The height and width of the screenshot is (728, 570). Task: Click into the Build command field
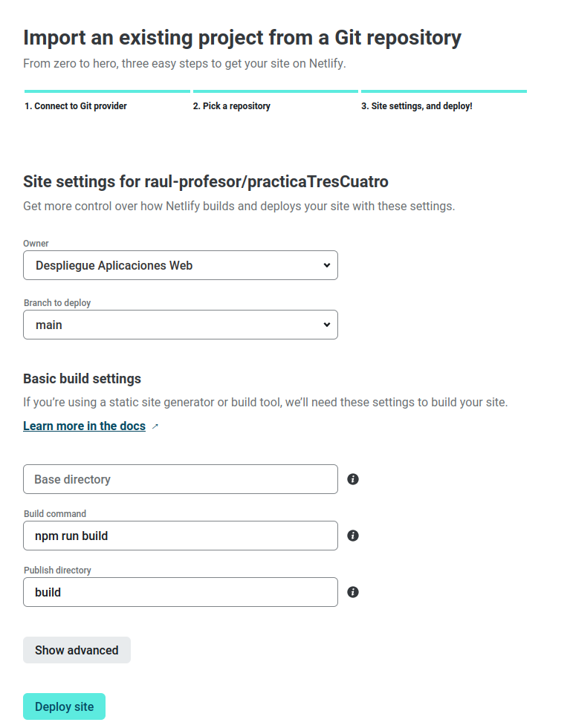click(181, 536)
